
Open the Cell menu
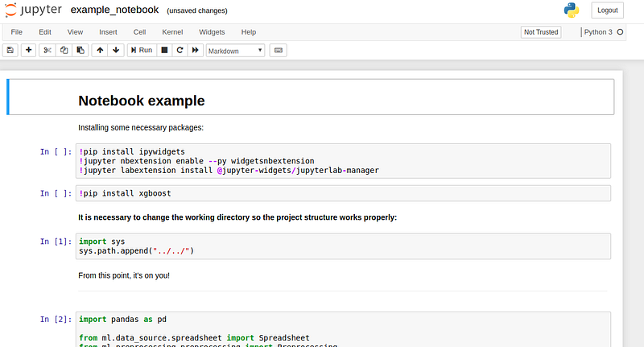coord(139,32)
